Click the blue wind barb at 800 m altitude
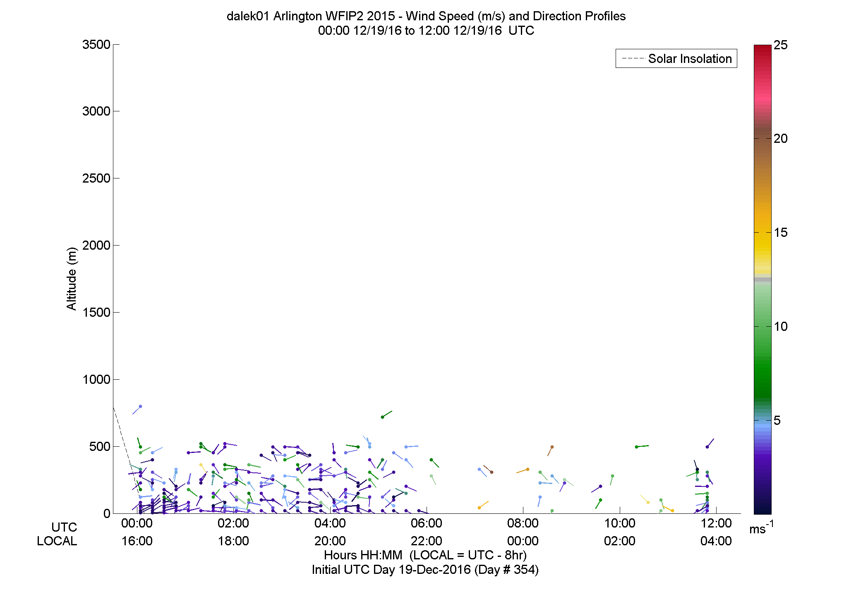This screenshot has height=590, width=868. (137, 410)
